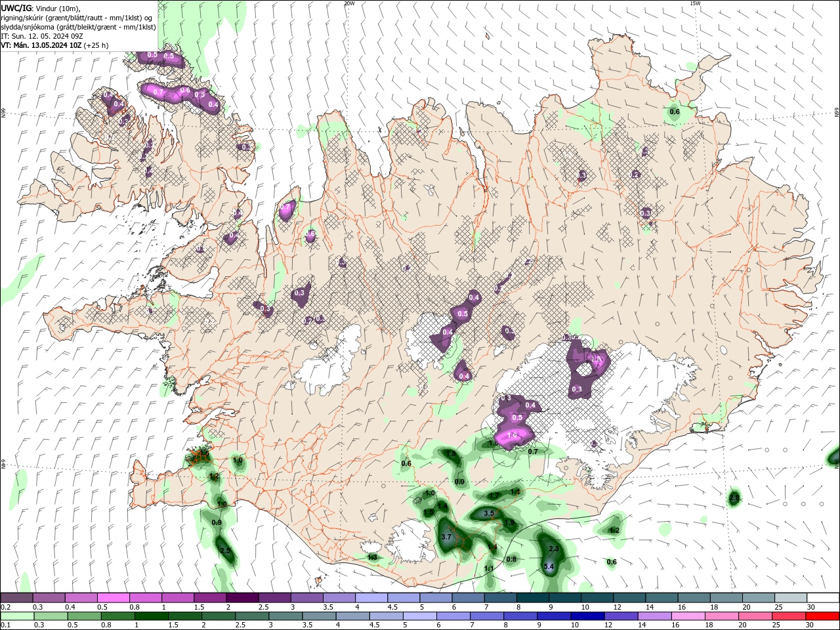Click the 2.8 rain value off the southeast coast
This screenshot has width=840, height=630.
pos(734,499)
